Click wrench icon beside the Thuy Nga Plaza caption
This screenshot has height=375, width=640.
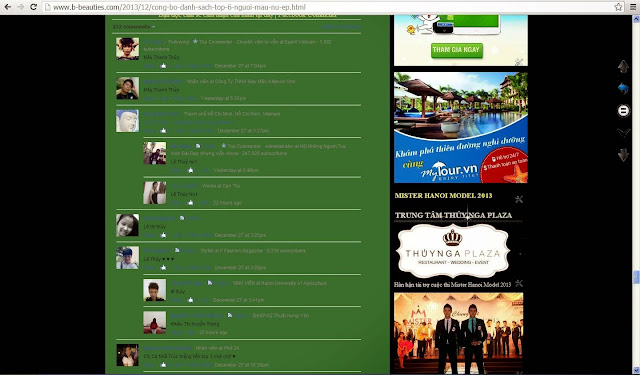coord(519,283)
